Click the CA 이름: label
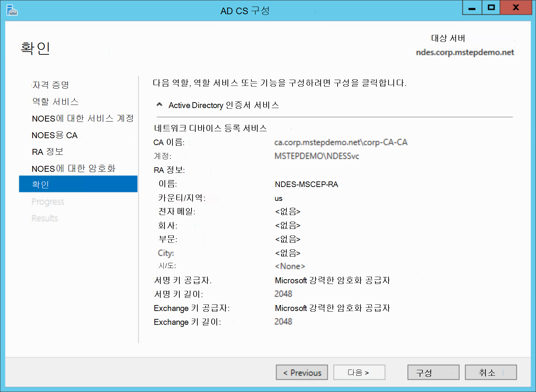This screenshot has width=536, height=392. [169, 142]
